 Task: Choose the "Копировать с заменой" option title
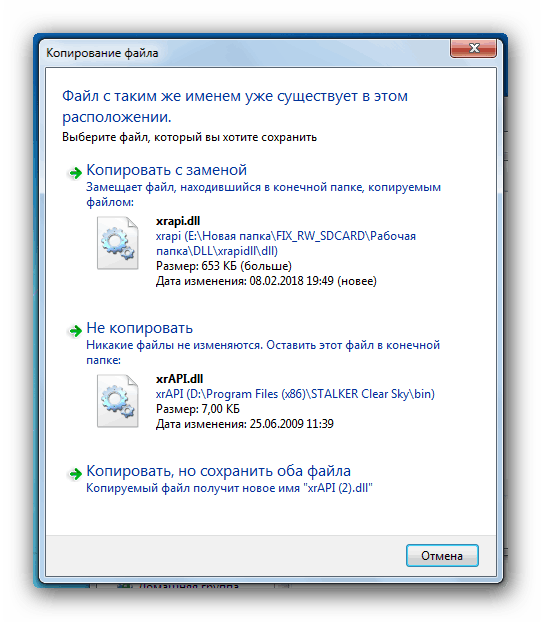tap(167, 170)
